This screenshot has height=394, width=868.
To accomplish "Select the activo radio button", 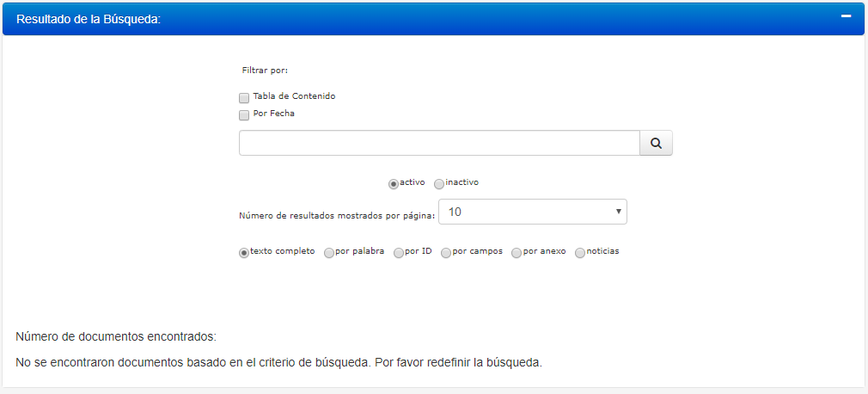I will (394, 183).
